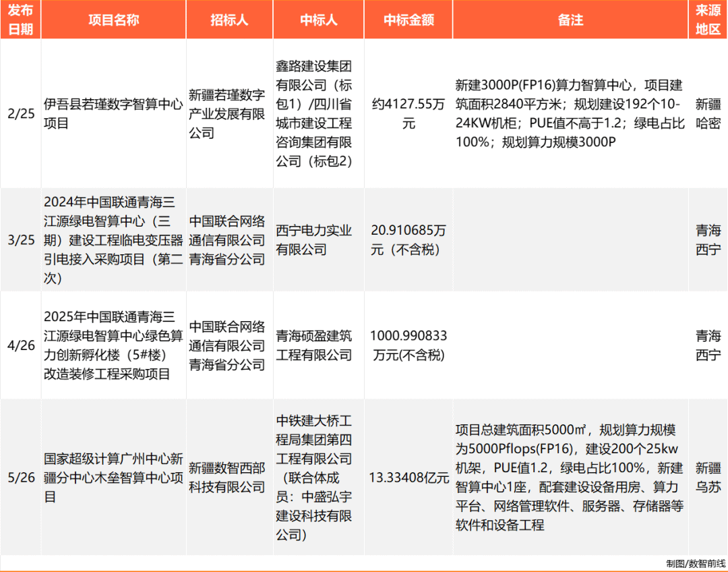Select region cell 新疆哈密

coord(708,114)
